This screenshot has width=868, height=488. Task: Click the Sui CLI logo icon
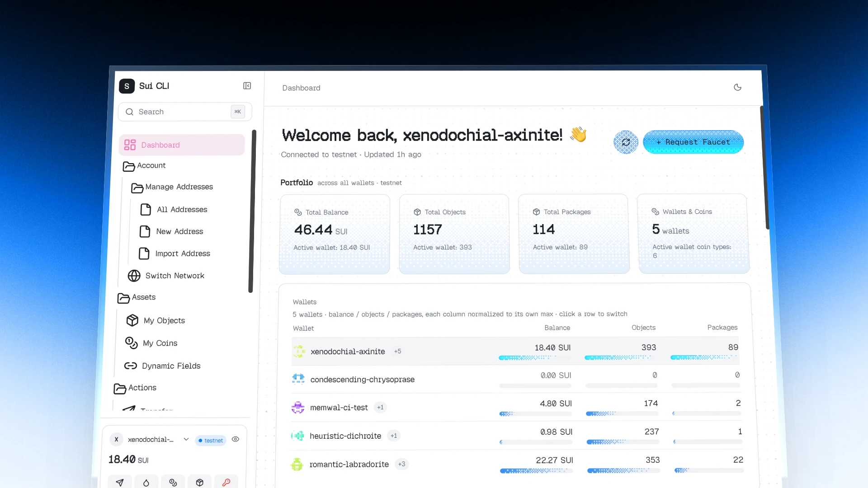point(127,86)
